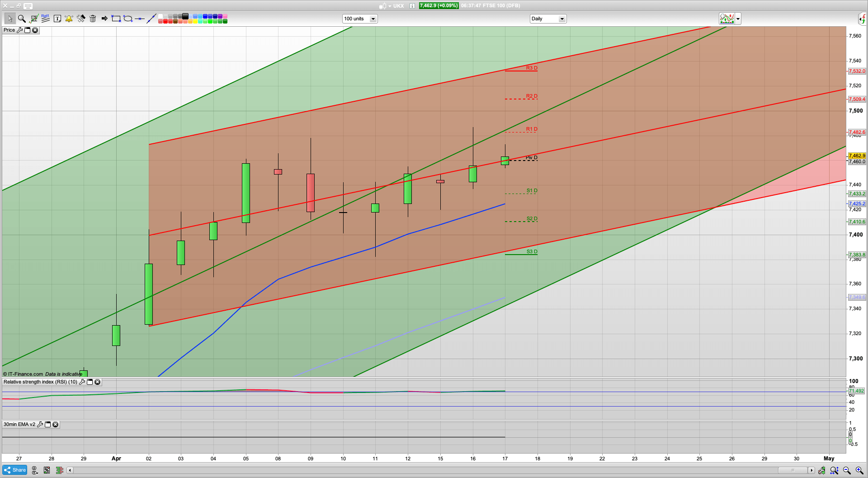Maximize the Price panel window icon
Viewport: 868px width, 478px height.
[27, 30]
